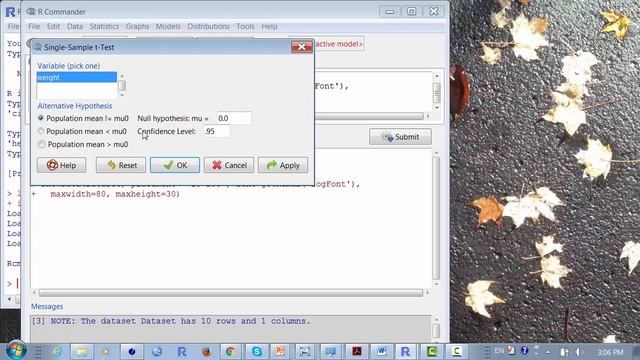This screenshot has height=360, width=640.
Task: Click the EN language indicator
Action: [x=499, y=351]
